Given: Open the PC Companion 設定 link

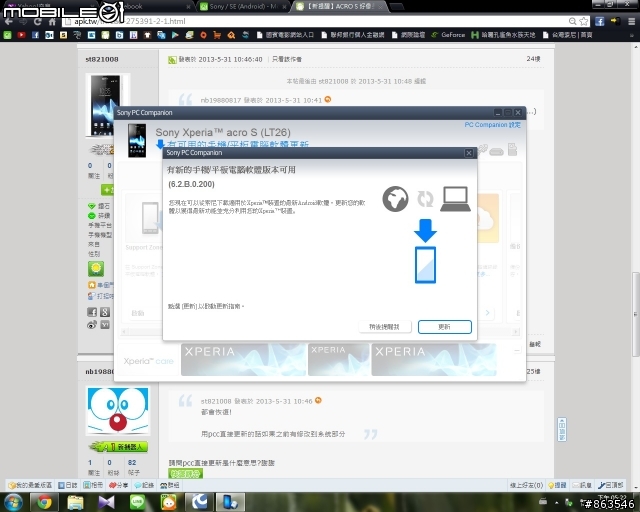Looking at the screenshot, I should (x=492, y=125).
